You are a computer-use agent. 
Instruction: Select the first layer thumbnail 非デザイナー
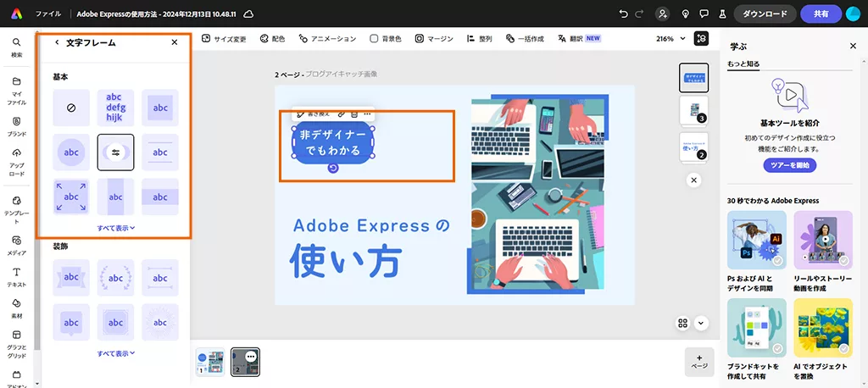693,77
